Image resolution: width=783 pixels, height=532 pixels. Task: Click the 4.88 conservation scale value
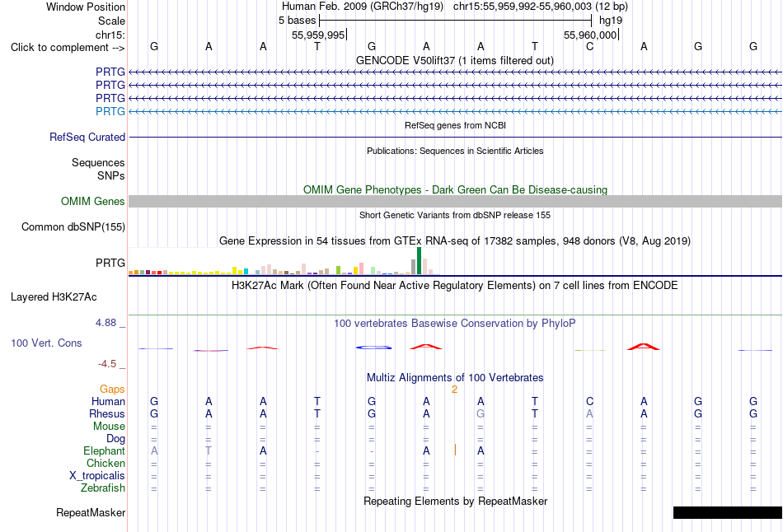pyautogui.click(x=105, y=323)
